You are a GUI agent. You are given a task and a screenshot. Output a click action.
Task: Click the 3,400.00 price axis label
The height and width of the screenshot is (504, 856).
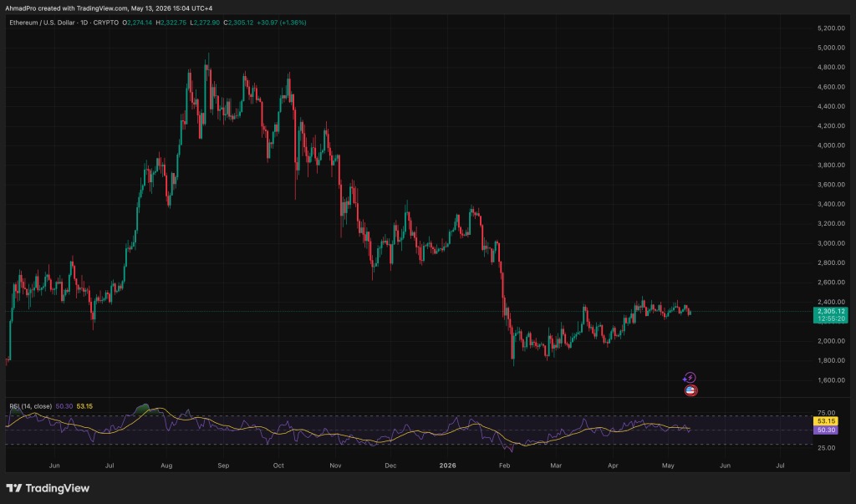pos(831,204)
